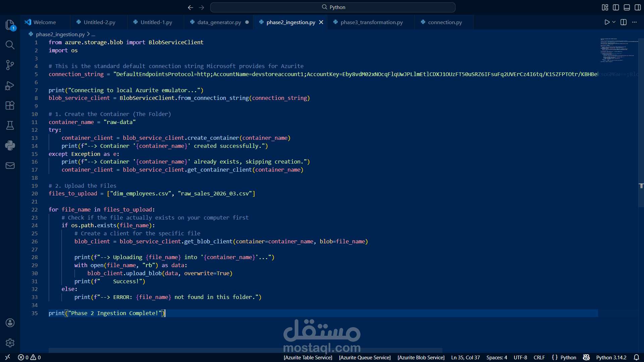Open the Search view icon
Image resolution: width=644 pixels, height=362 pixels.
pyautogui.click(x=10, y=45)
